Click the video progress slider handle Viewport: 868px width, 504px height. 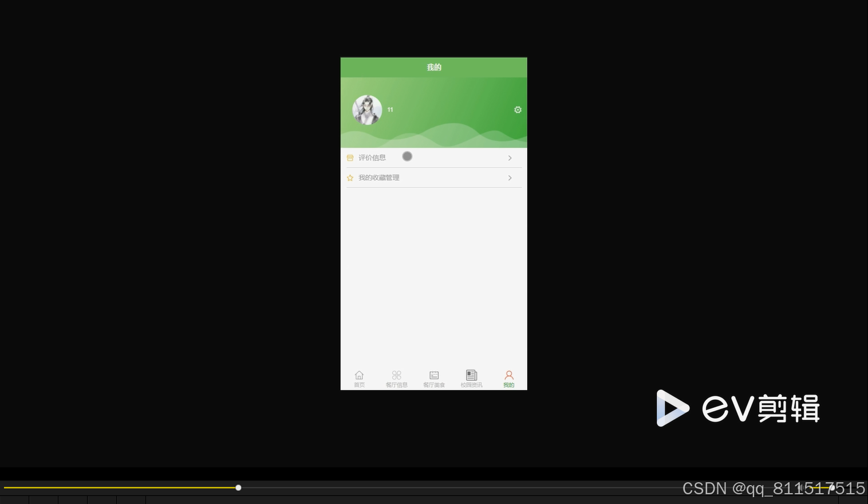(x=238, y=488)
